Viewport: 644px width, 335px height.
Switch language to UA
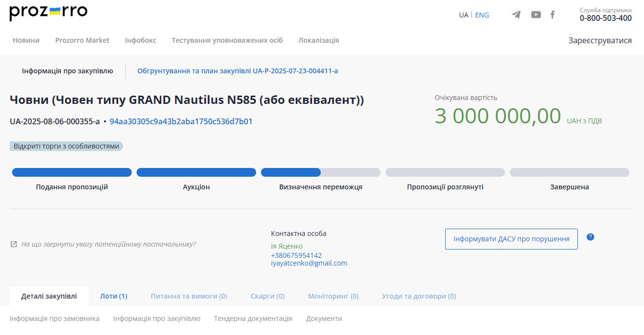tap(463, 15)
